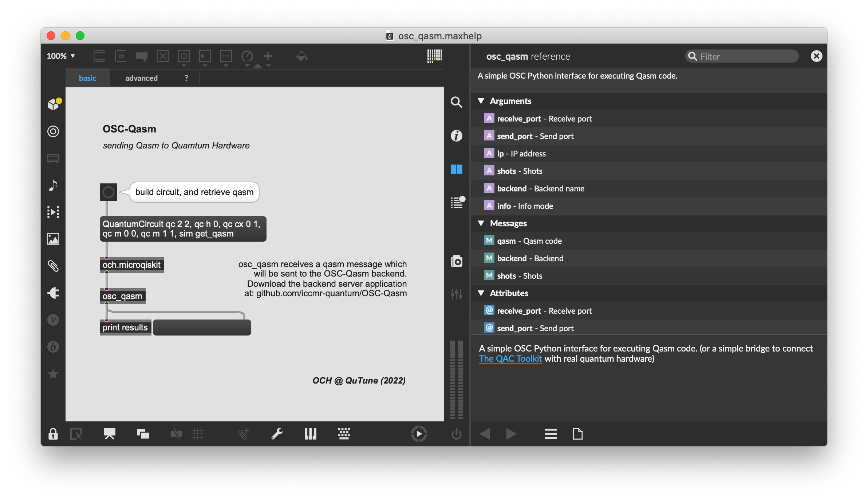This screenshot has width=868, height=500.
Task: Open the object browser cube icon
Action: (54, 104)
